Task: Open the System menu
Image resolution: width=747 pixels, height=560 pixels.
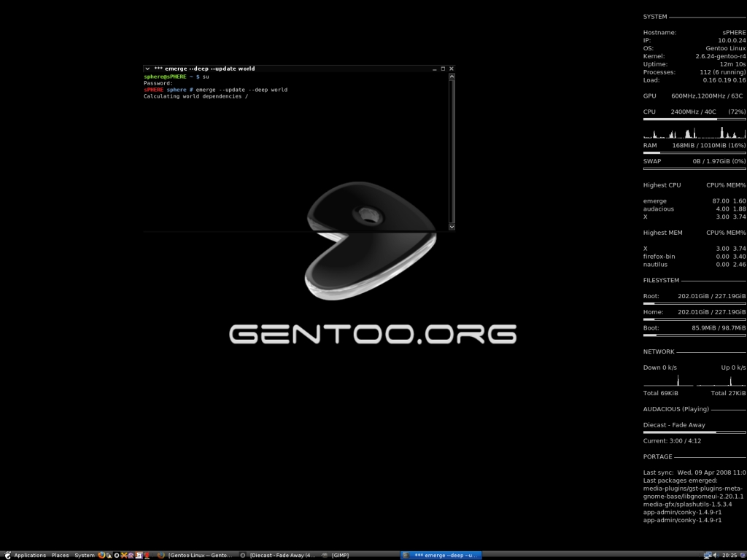Action: (85, 555)
